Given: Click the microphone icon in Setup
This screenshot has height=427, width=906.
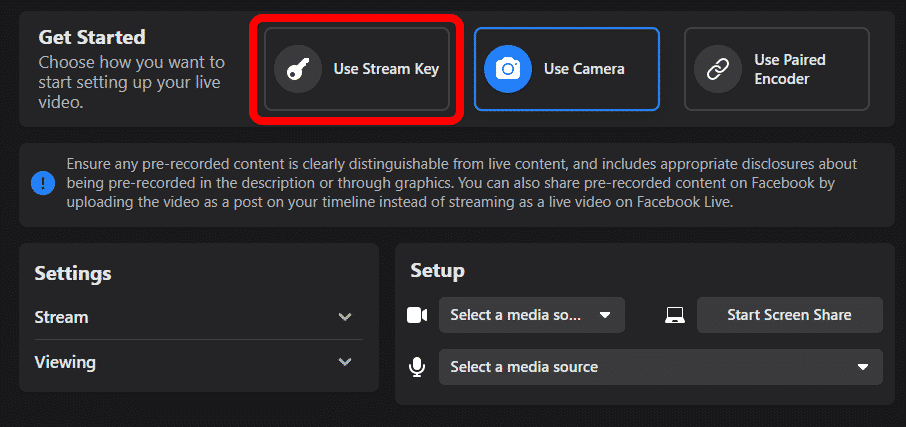Looking at the screenshot, I should 417,367.
